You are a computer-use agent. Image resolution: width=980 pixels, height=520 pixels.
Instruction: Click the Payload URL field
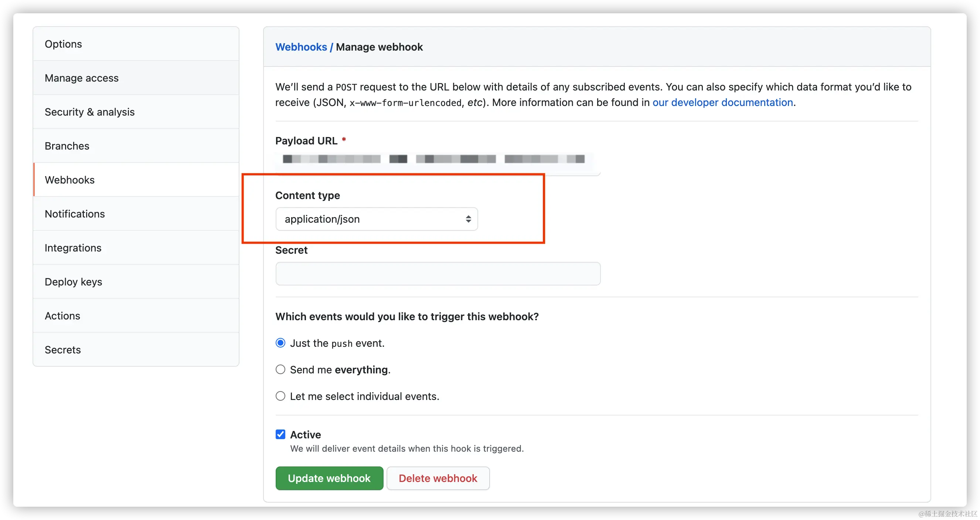[x=438, y=159]
